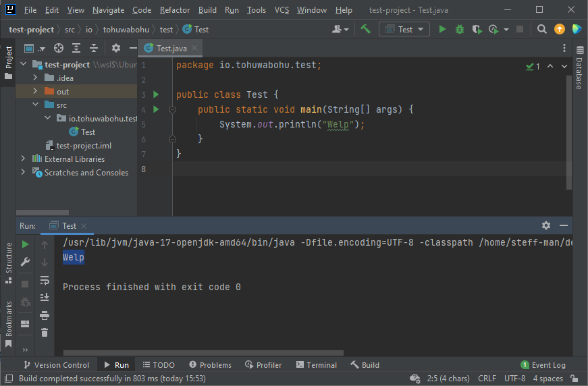Collapse the src folder in project tree
Screen dimensions: 588x386
(36, 105)
